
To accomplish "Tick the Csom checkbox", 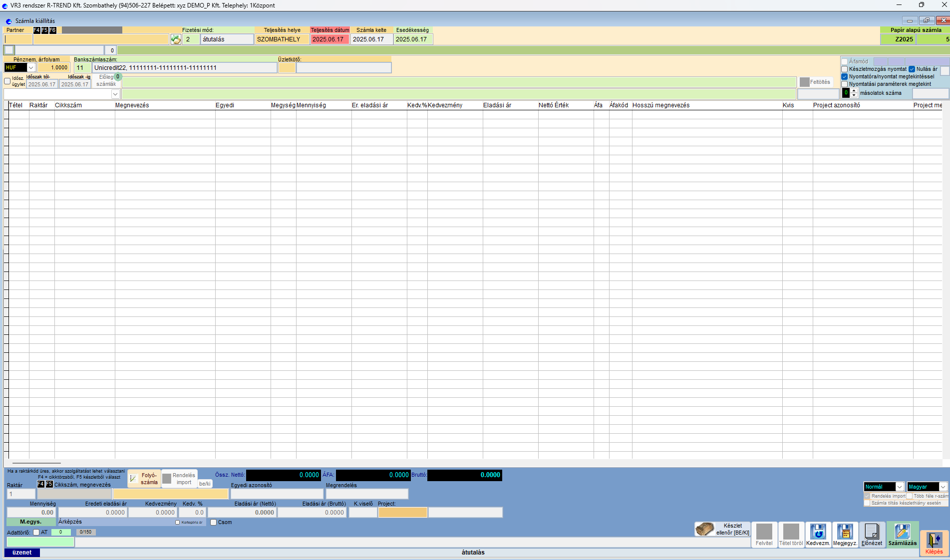I will [x=214, y=523].
